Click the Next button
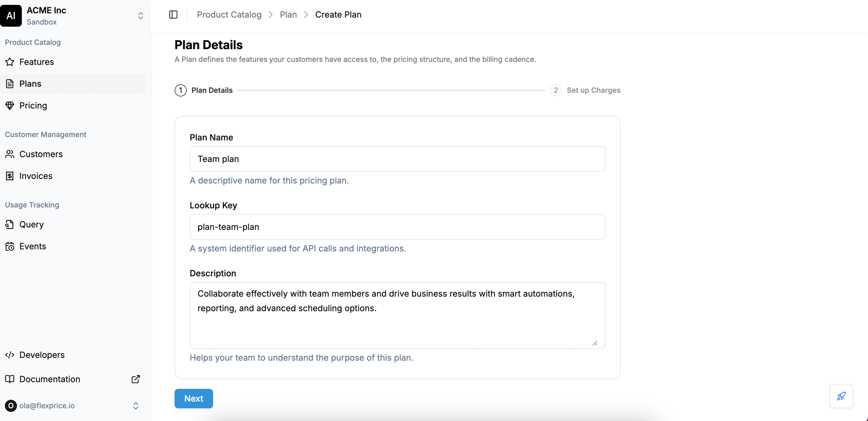 point(194,398)
